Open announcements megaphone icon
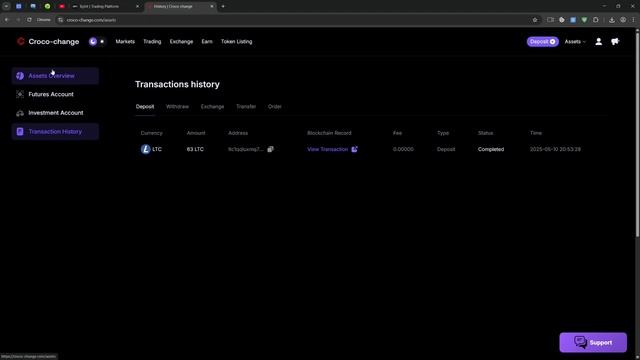 tap(615, 42)
